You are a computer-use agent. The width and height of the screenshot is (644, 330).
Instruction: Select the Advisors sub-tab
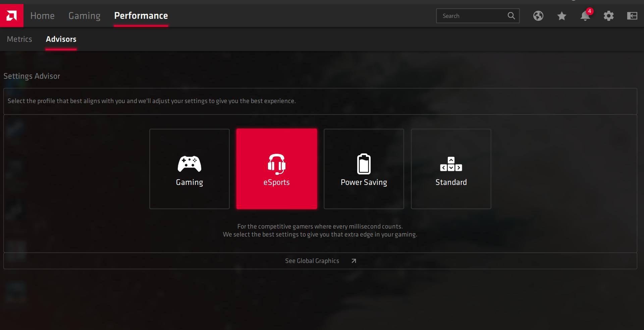pos(61,39)
